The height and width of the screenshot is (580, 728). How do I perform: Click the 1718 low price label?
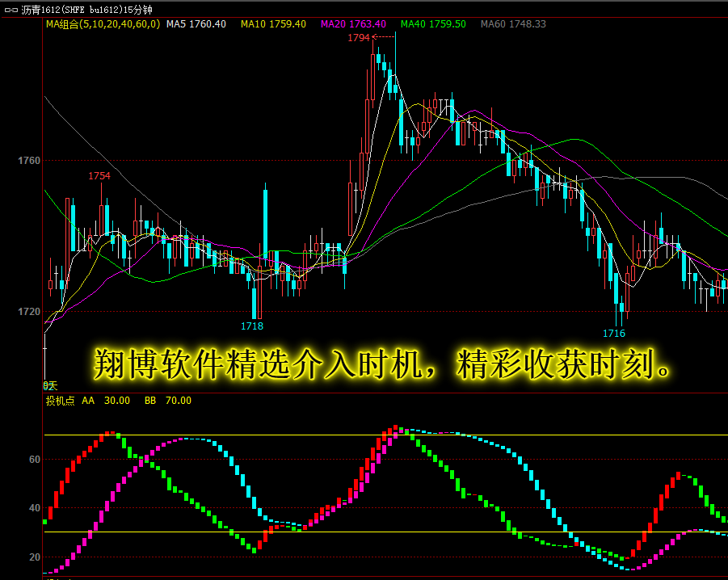252,326
